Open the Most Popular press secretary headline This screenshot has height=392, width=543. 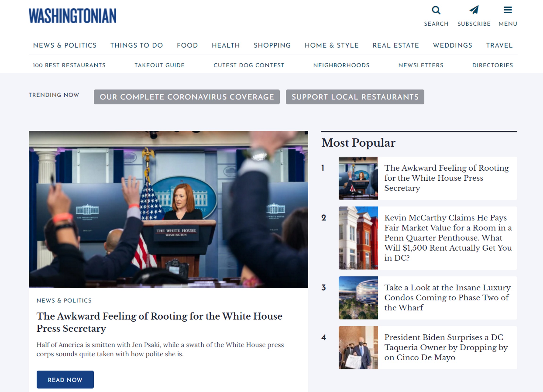click(x=446, y=178)
